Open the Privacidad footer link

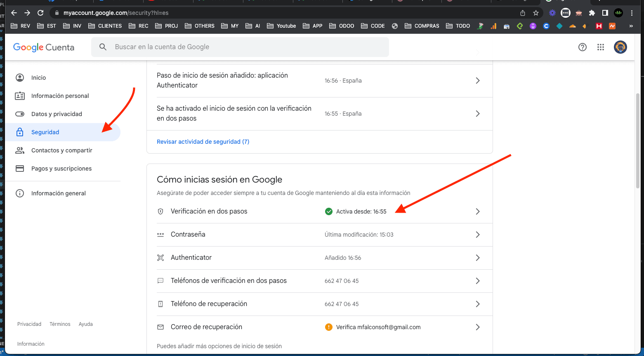tap(29, 324)
